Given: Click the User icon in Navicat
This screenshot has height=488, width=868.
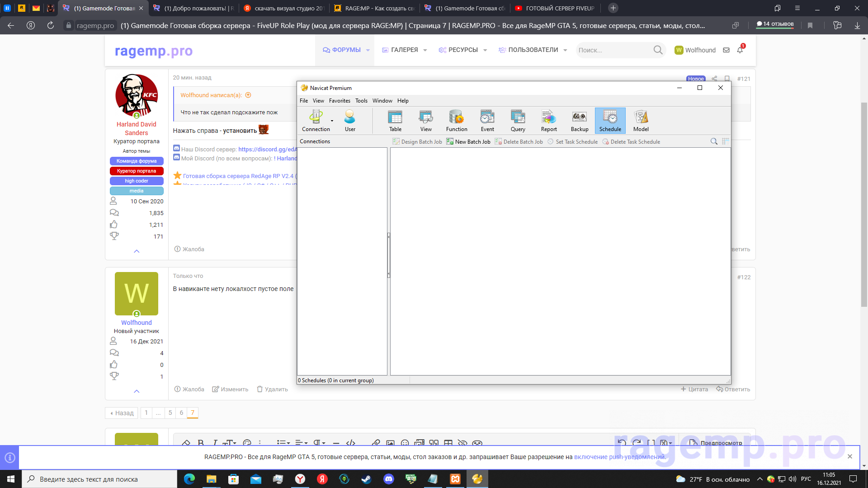Looking at the screenshot, I should (x=350, y=121).
